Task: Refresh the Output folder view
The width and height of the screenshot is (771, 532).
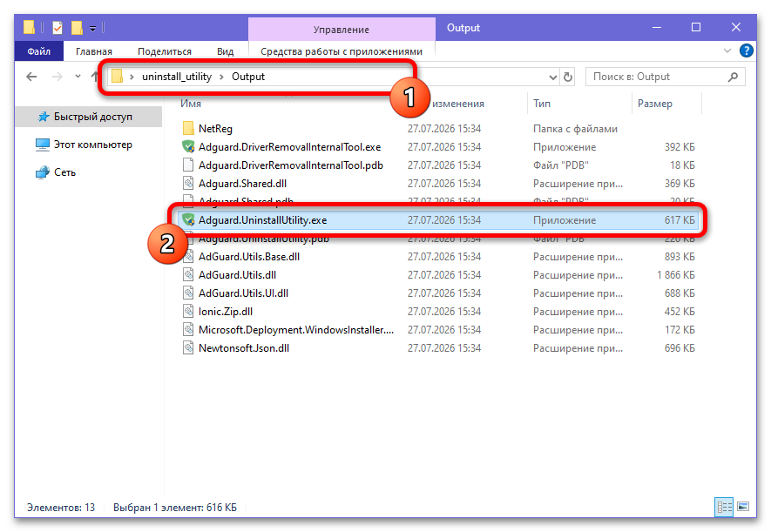Action: [x=568, y=77]
